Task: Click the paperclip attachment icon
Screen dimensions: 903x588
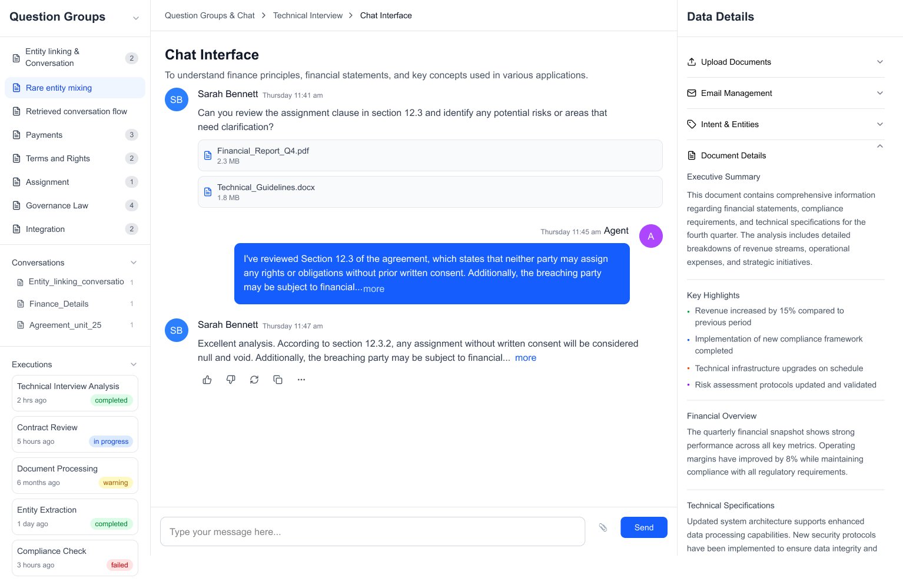Action: (603, 527)
